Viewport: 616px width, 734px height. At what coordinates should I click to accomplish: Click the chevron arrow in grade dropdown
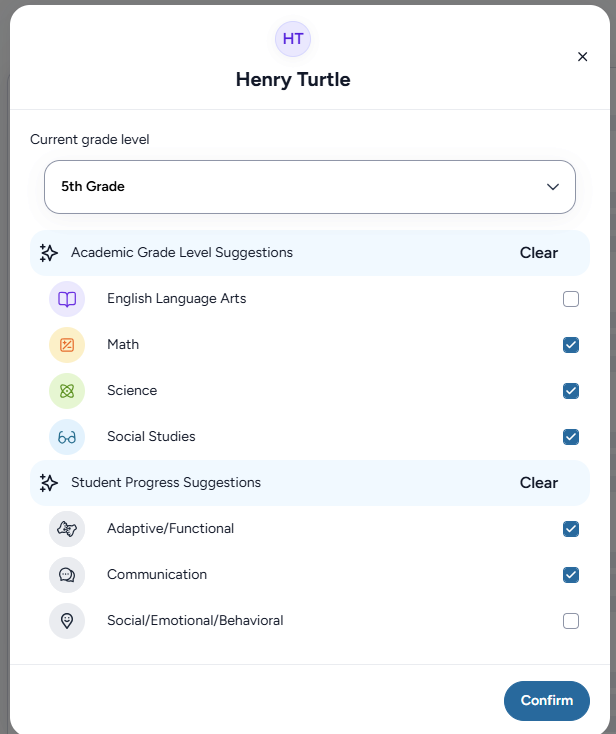[x=553, y=187]
